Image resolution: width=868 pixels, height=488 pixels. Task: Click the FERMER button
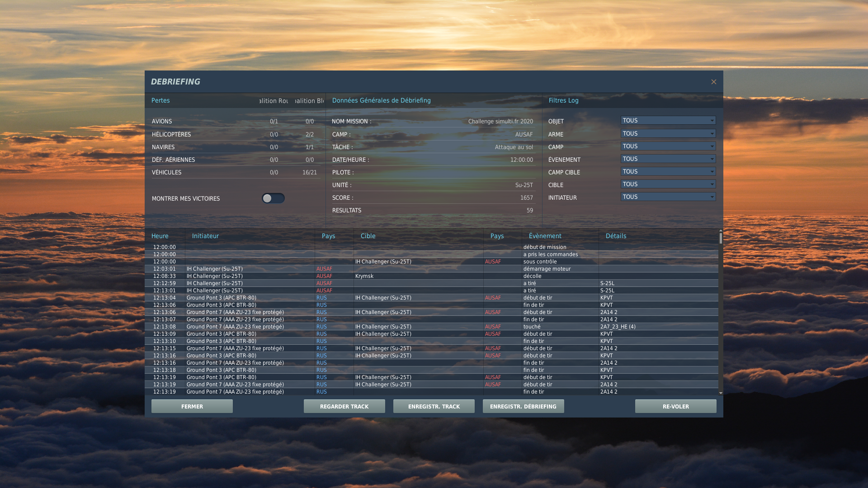[x=192, y=406]
